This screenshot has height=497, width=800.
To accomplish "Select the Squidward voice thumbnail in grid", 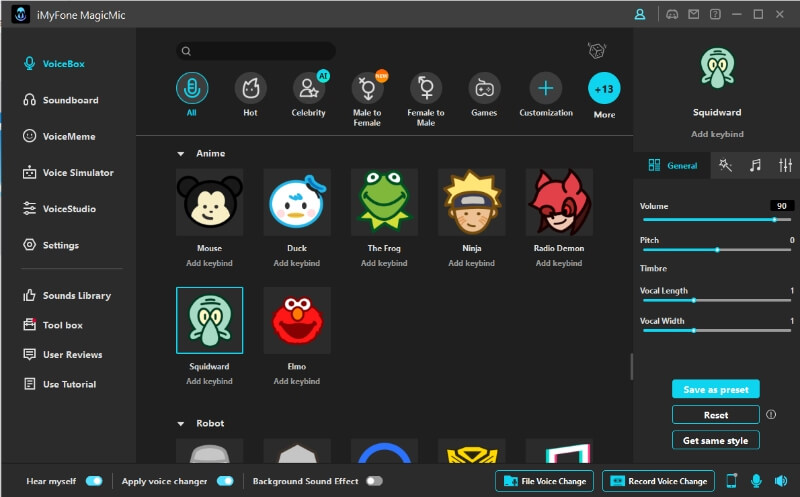I will pyautogui.click(x=209, y=320).
